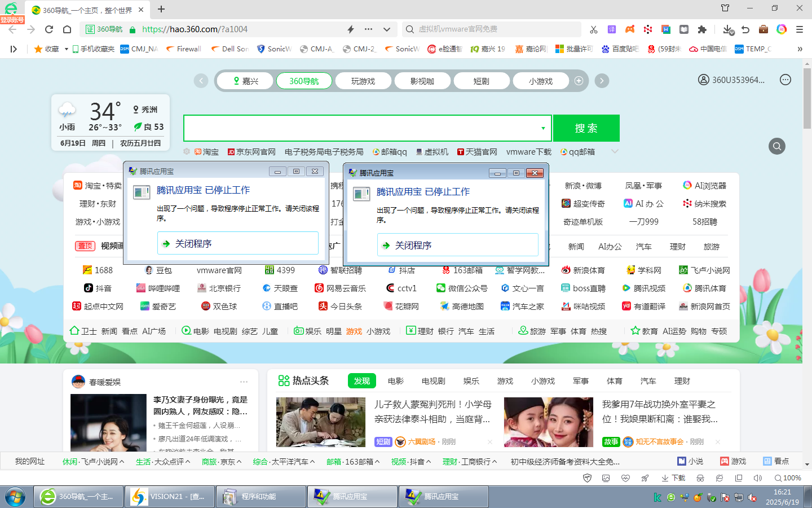Screen dimensions: 812x508
Task: Adjust the 100% zoom level control
Action: point(788,478)
